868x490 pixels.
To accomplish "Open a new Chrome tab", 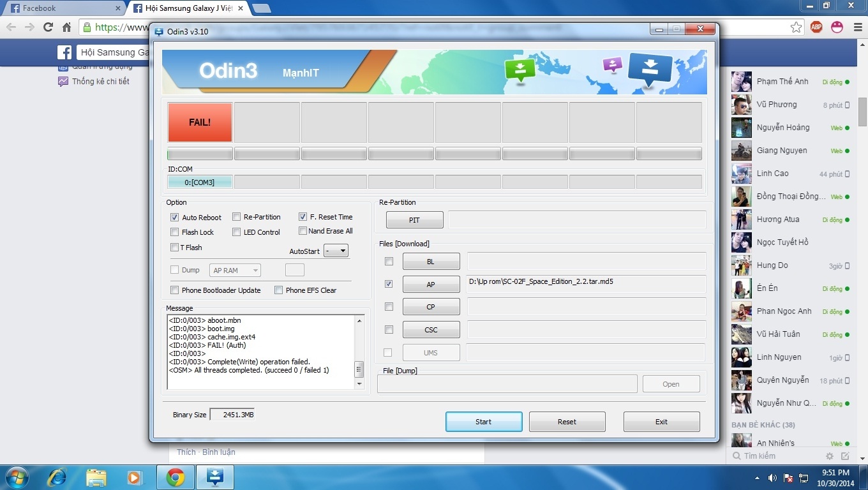I will click(x=261, y=8).
